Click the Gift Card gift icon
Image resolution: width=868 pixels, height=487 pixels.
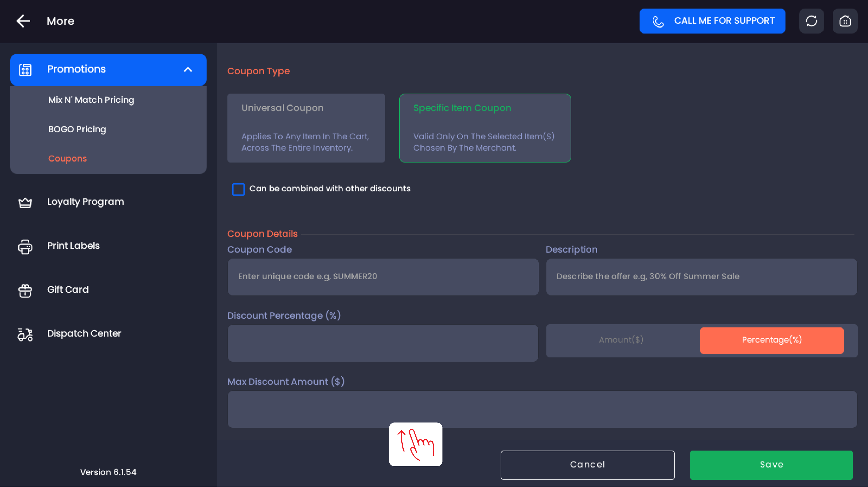point(25,290)
